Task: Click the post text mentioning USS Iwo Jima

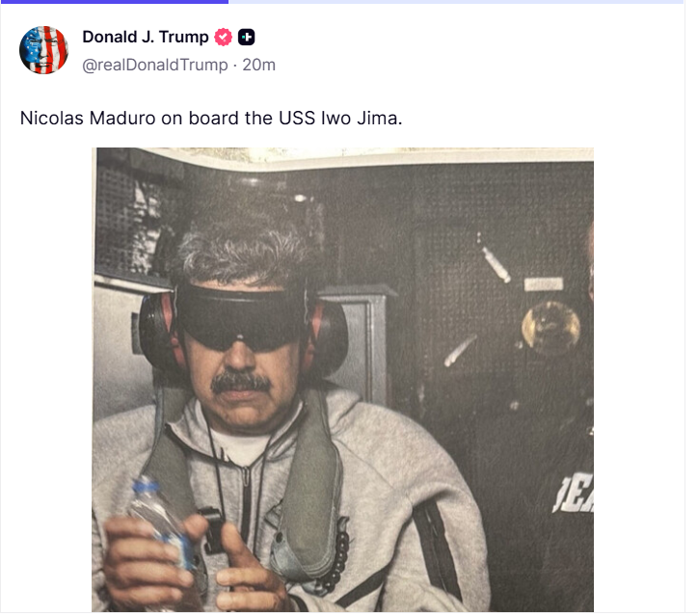Action: 211,119
